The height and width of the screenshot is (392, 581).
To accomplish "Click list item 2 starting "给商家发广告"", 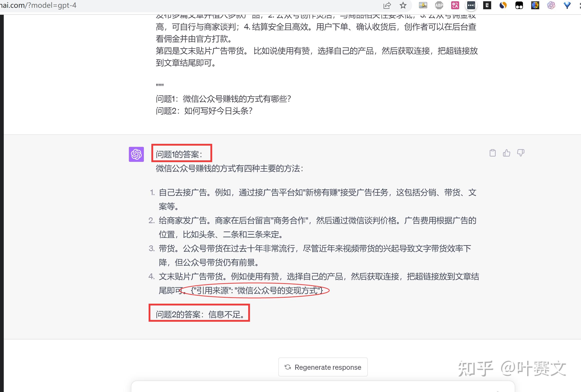I will [318, 227].
